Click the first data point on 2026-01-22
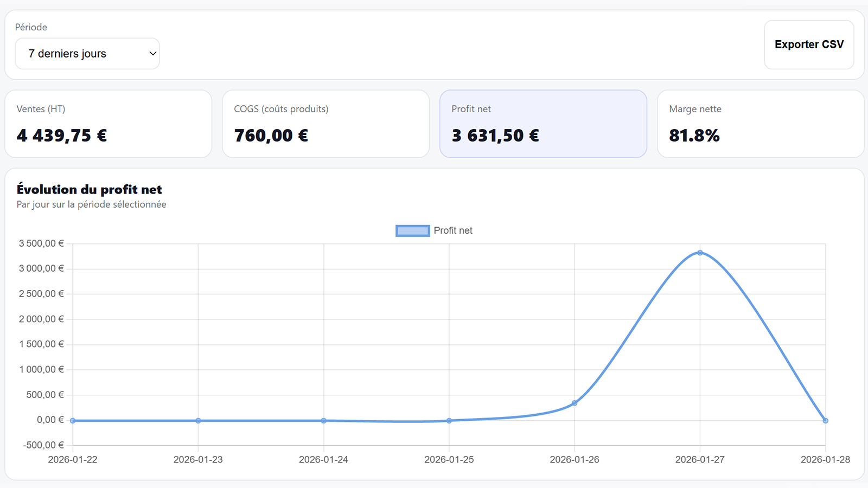Screen dimensions: 868x488 (73, 420)
